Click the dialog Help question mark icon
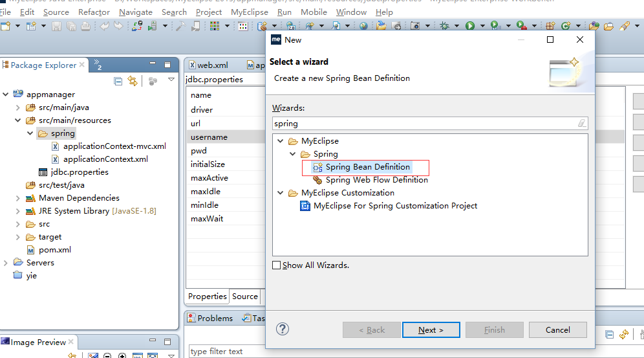The height and width of the screenshot is (358, 644). point(283,329)
